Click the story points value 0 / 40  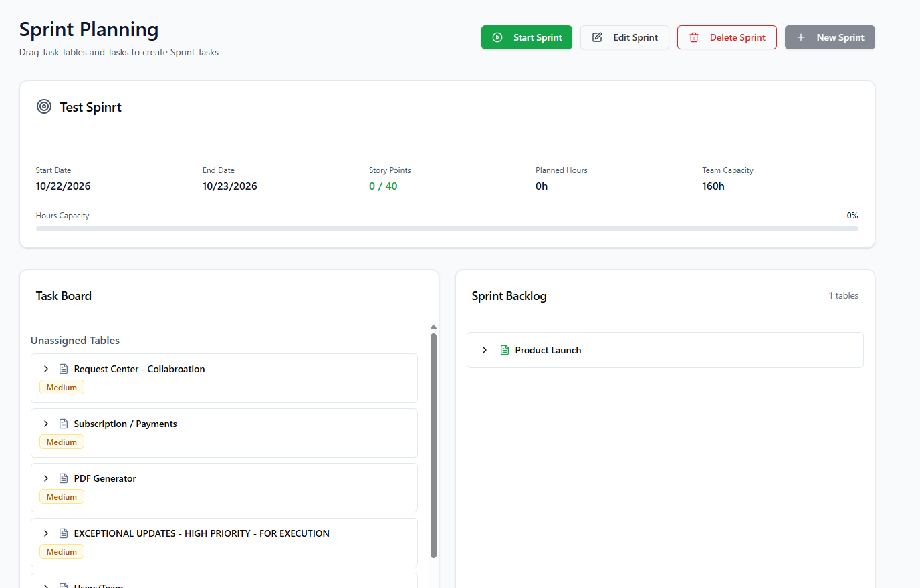click(383, 186)
